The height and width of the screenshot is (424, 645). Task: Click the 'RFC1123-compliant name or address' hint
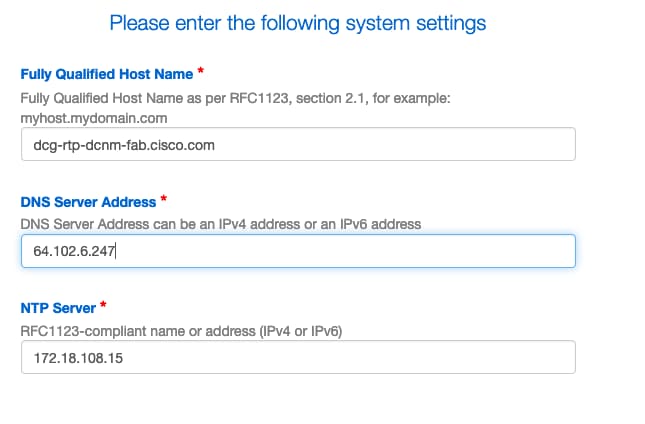[x=184, y=330]
